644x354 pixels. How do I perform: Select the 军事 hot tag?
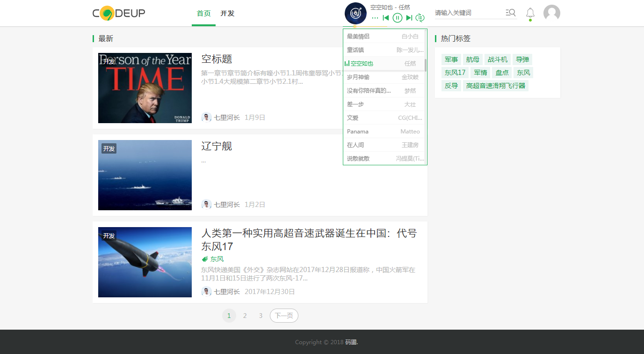coord(451,59)
